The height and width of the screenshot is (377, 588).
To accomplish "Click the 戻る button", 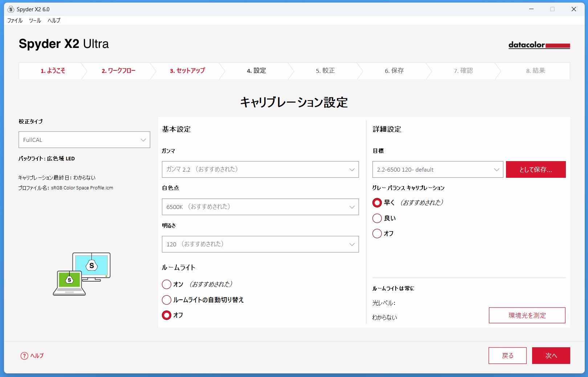I will click(507, 356).
